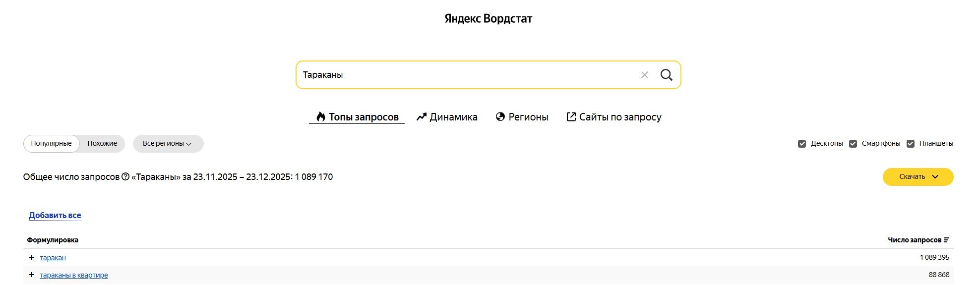The width and height of the screenshot is (980, 285).
Task: Click the sort icon beside Число запросов
Action: 946,240
